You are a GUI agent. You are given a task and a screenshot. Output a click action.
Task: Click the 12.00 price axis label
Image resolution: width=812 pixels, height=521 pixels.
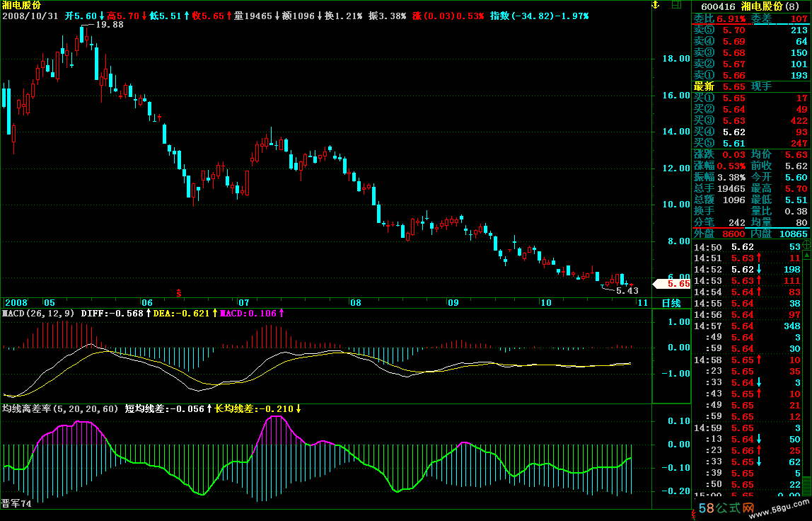676,168
